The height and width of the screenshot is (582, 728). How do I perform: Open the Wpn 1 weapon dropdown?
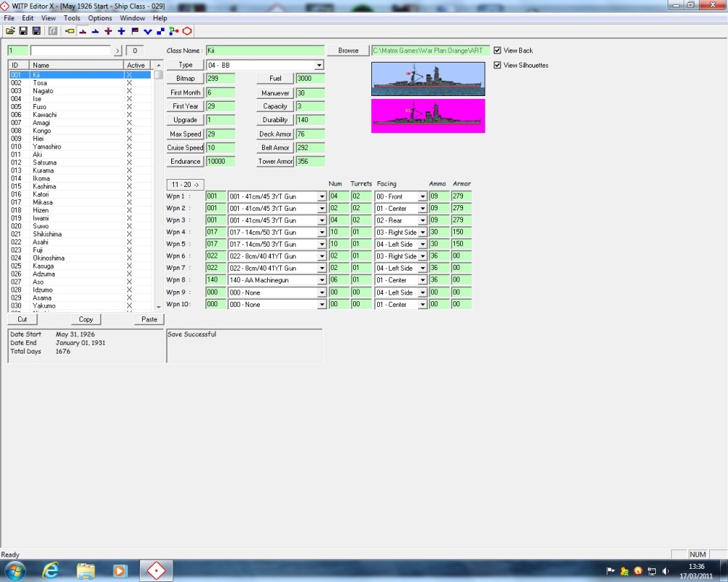click(x=322, y=196)
